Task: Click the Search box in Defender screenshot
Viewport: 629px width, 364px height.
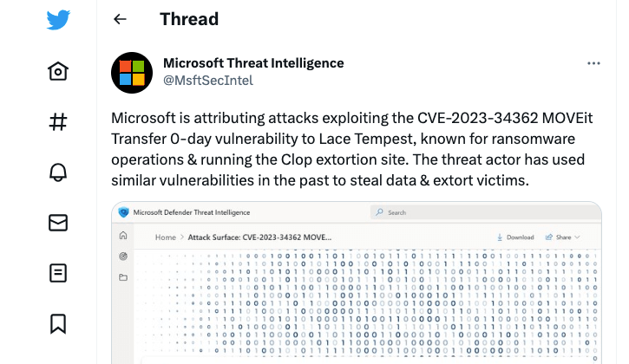Action: coord(434,212)
